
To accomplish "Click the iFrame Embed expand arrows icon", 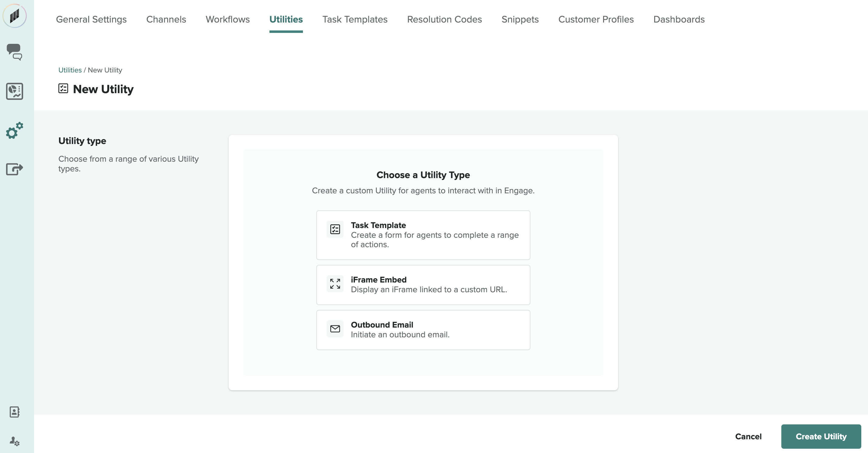I will click(335, 284).
